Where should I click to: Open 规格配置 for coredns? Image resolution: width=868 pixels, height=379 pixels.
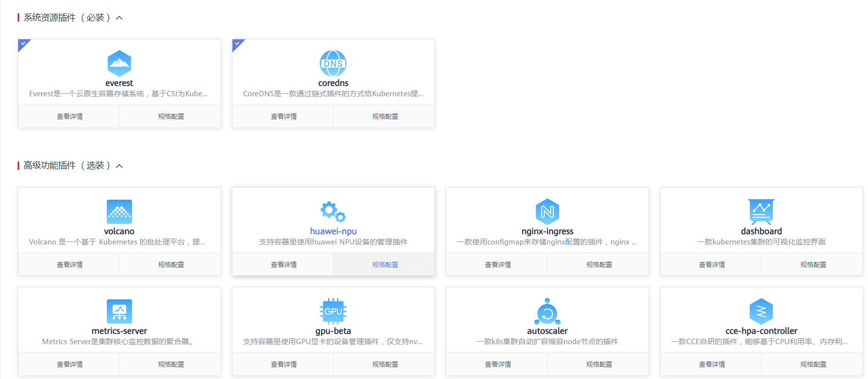coord(385,116)
